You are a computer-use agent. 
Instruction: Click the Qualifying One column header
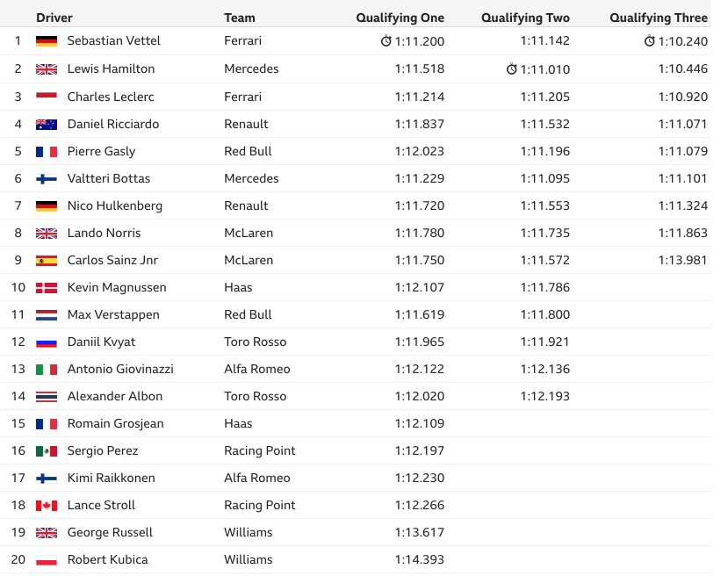click(x=400, y=18)
